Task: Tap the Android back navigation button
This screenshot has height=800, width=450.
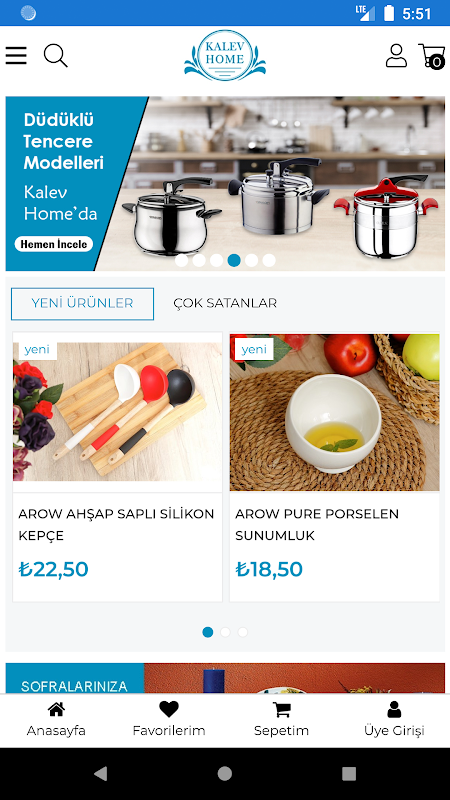Action: [101, 774]
